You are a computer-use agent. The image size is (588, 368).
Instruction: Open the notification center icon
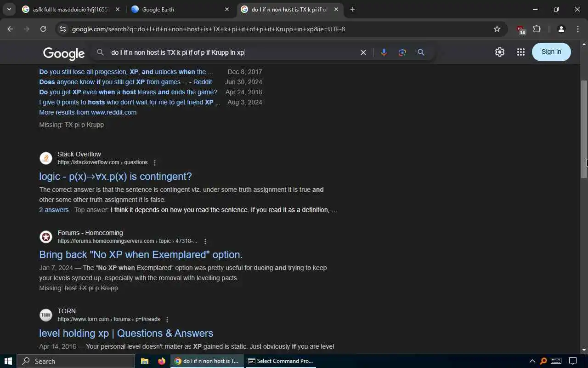click(573, 361)
